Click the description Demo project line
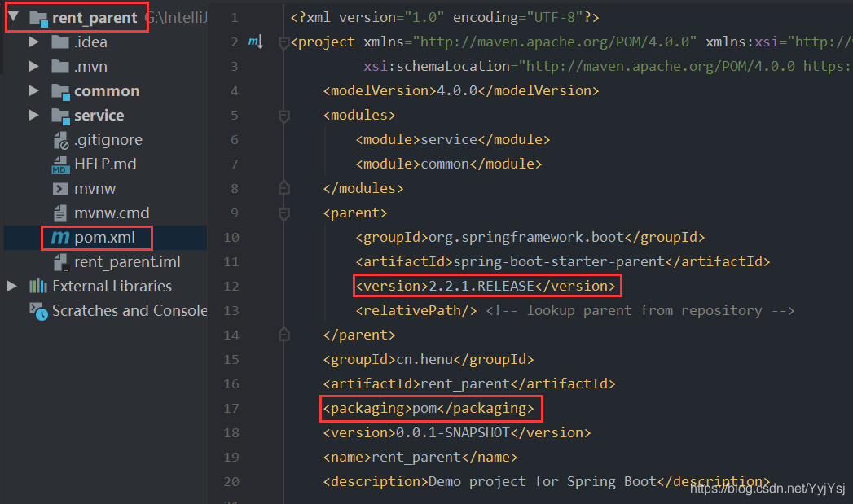Image resolution: width=853 pixels, height=504 pixels. [547, 482]
